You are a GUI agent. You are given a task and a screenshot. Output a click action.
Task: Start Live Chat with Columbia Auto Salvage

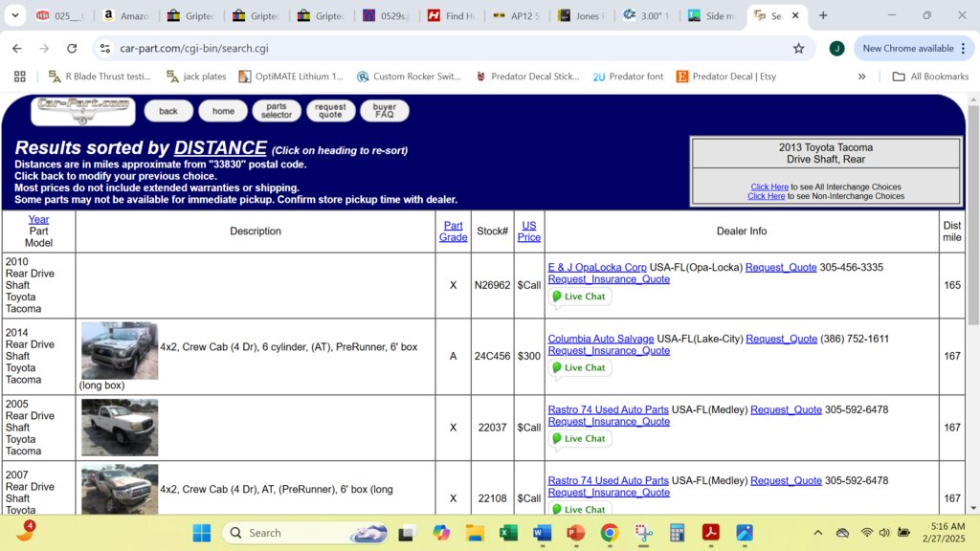pos(579,368)
